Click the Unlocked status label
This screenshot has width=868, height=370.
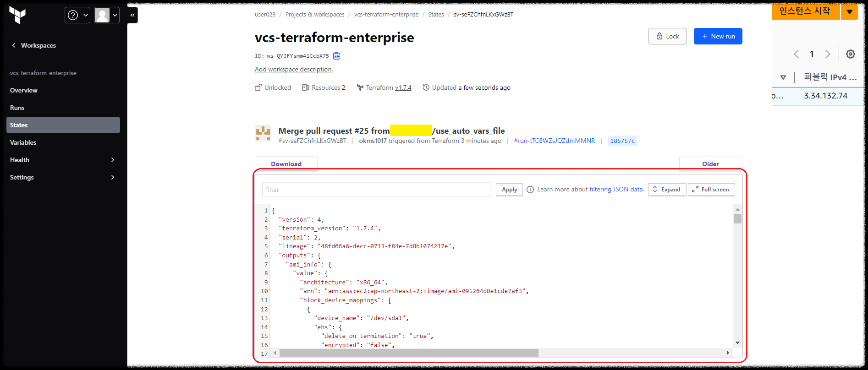coord(273,87)
